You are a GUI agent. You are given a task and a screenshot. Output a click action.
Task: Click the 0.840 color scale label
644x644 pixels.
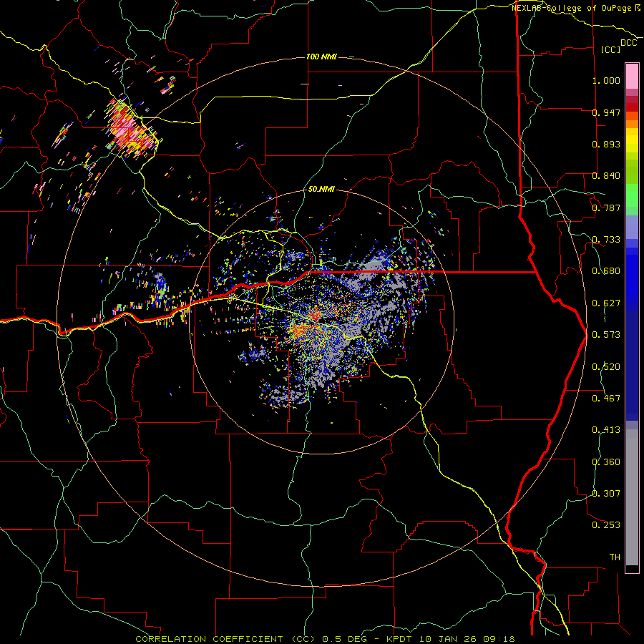click(606, 176)
